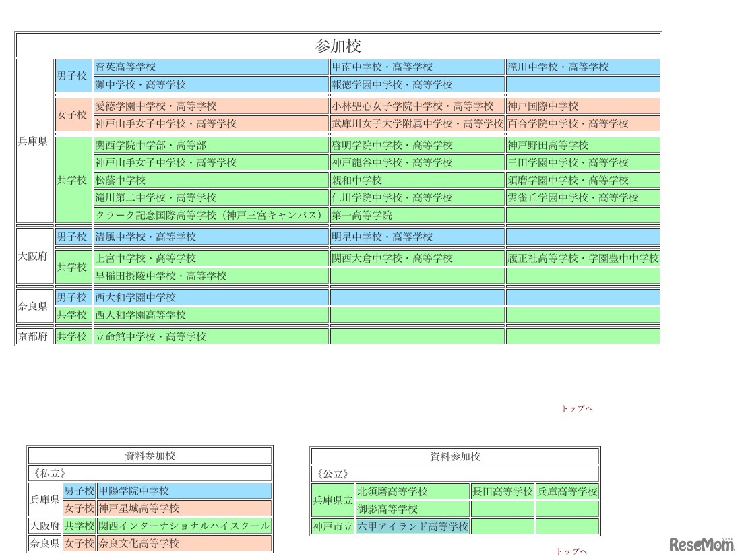Viewport: 744px width, 560px height.
Task: Click 仁川学院中学校・高等学校
Action: coord(418,197)
